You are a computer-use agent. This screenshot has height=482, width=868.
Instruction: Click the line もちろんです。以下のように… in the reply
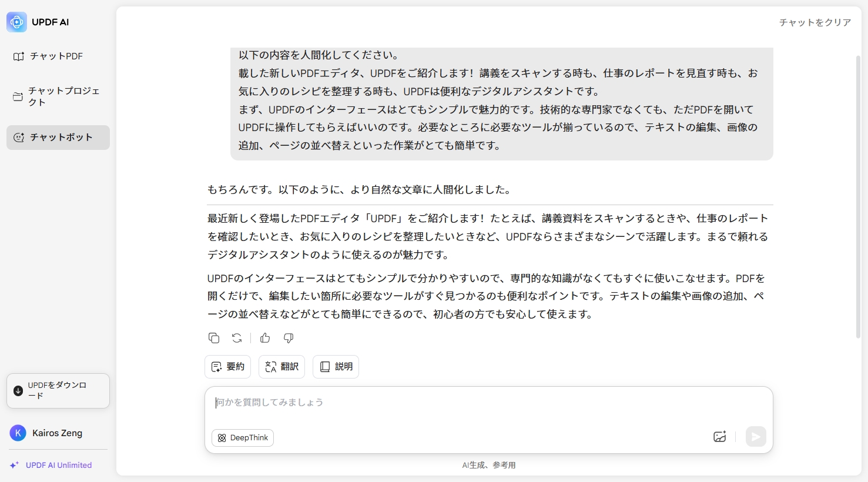pyautogui.click(x=360, y=190)
